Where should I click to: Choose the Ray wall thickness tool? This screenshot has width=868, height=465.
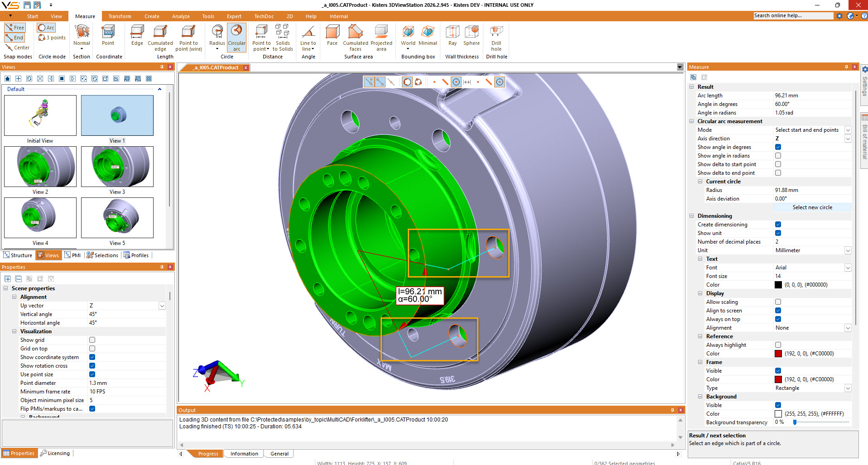click(453, 35)
